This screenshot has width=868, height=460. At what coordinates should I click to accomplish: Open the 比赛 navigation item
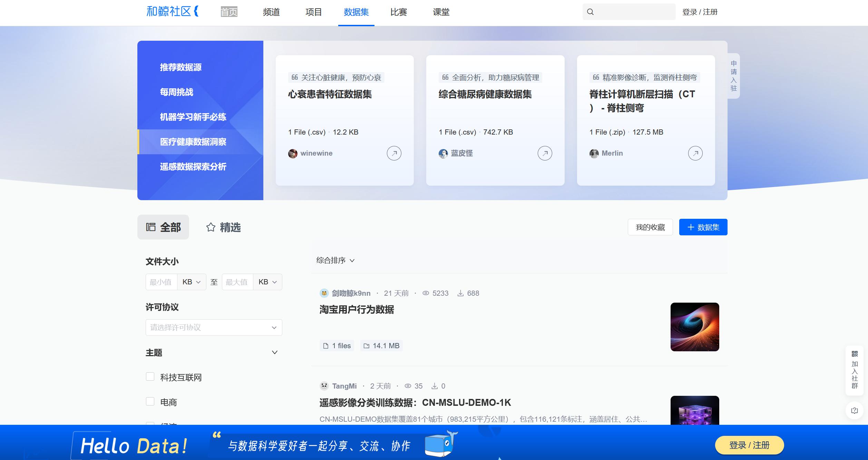(399, 12)
